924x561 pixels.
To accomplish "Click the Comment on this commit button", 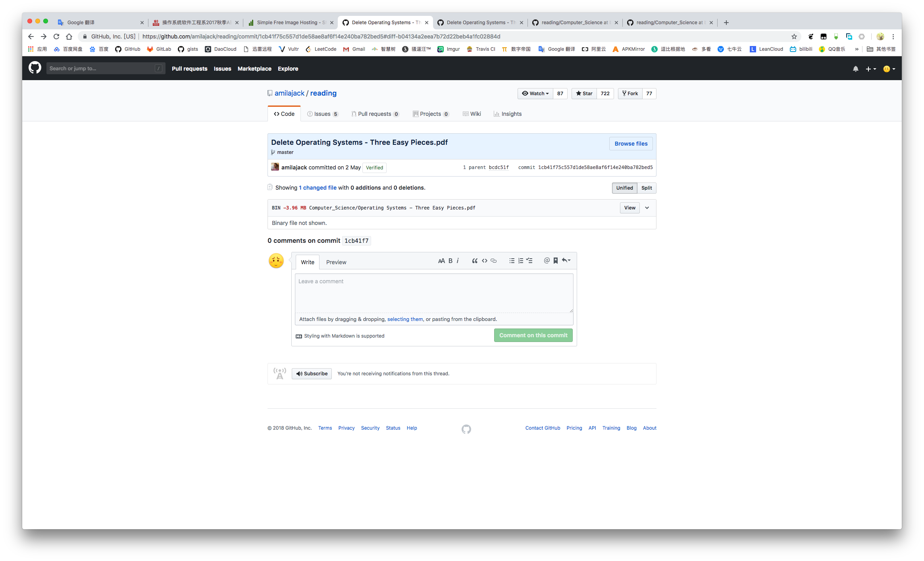I will pos(533,335).
